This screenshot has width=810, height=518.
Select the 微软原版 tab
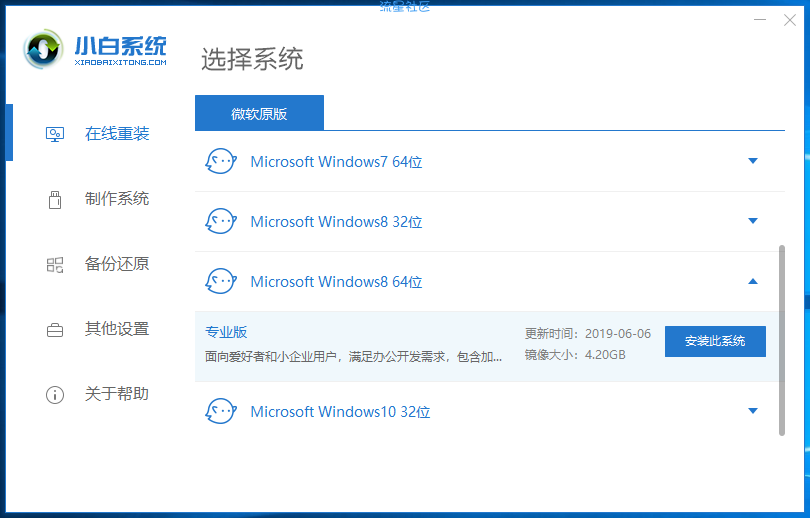[259, 113]
